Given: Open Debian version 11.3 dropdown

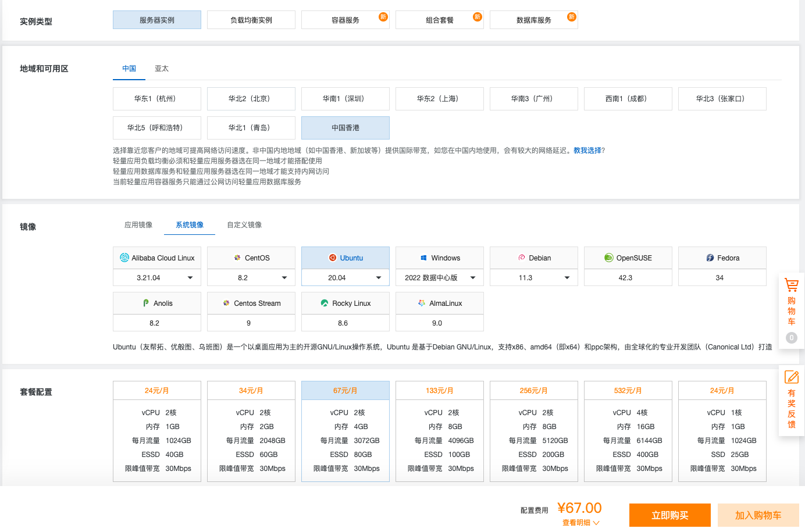Looking at the screenshot, I should (x=534, y=277).
